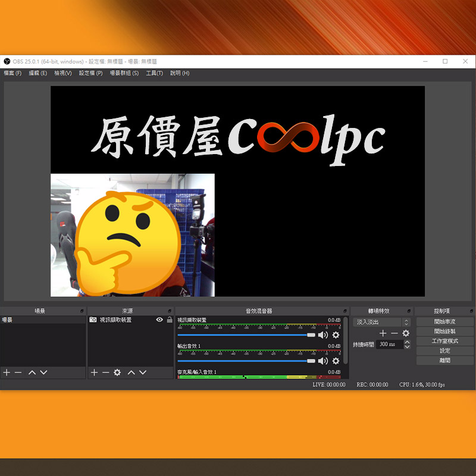Toggle 工作室模式 studio mode
Screen dimensions: 476x476
tap(445, 341)
